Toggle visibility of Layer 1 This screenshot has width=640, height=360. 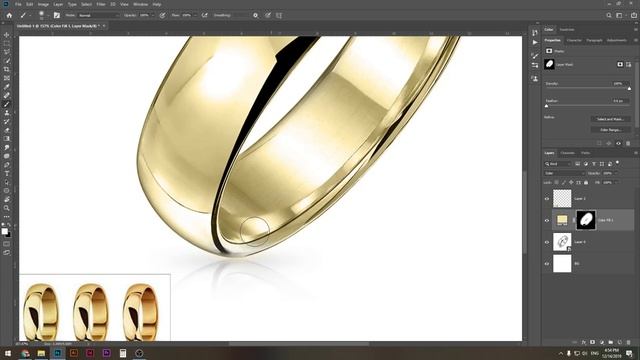tap(547, 199)
